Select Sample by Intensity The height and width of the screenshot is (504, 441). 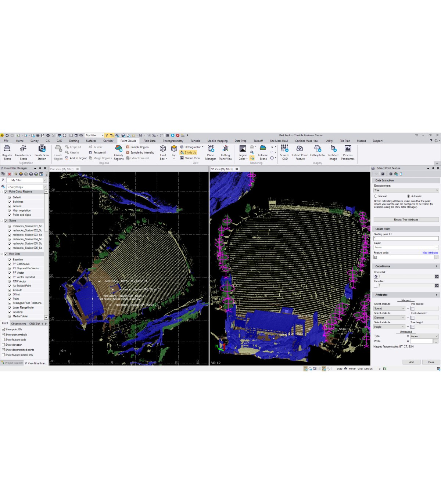pyautogui.click(x=140, y=152)
